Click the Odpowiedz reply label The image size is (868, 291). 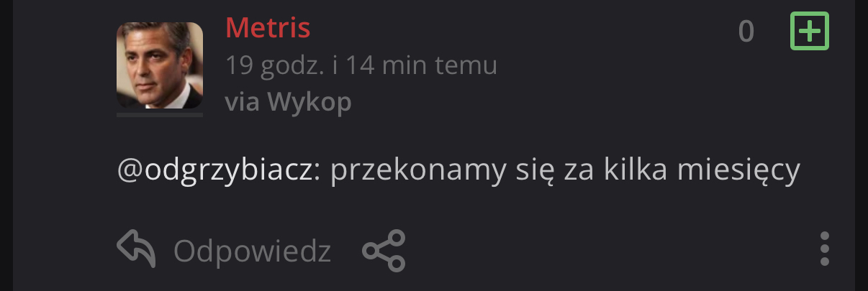pyautogui.click(x=252, y=251)
